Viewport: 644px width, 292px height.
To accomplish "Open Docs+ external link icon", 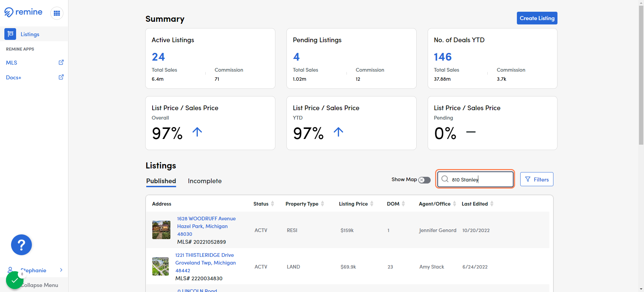I will [x=61, y=77].
